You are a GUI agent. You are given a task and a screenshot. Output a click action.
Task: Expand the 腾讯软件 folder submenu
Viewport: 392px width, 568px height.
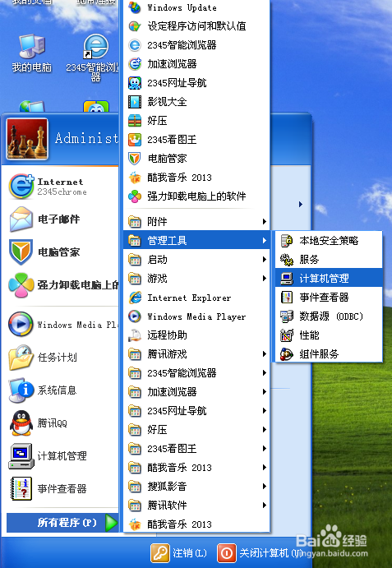coord(196,505)
